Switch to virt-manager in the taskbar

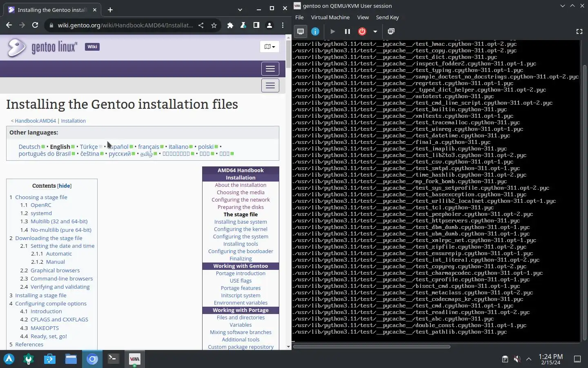(134, 359)
